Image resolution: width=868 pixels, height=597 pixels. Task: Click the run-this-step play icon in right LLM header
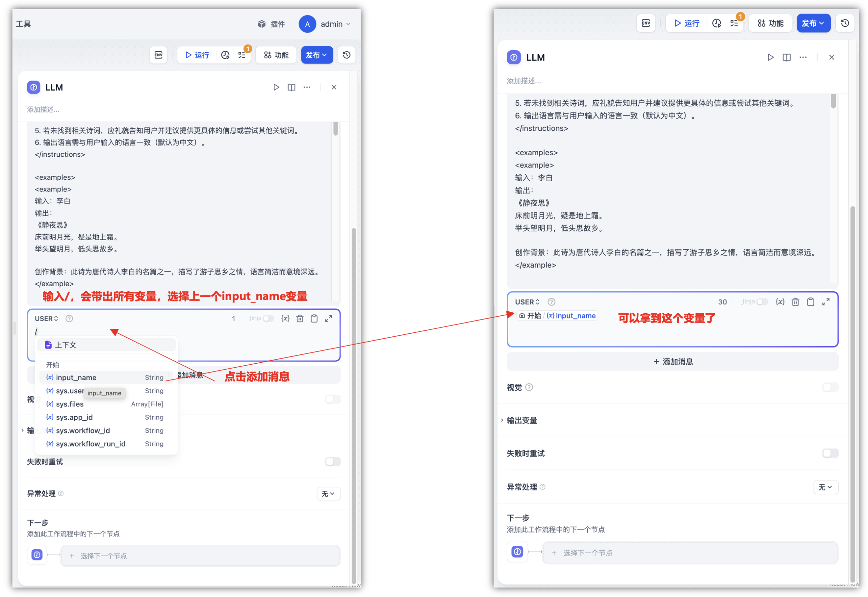[x=770, y=57]
